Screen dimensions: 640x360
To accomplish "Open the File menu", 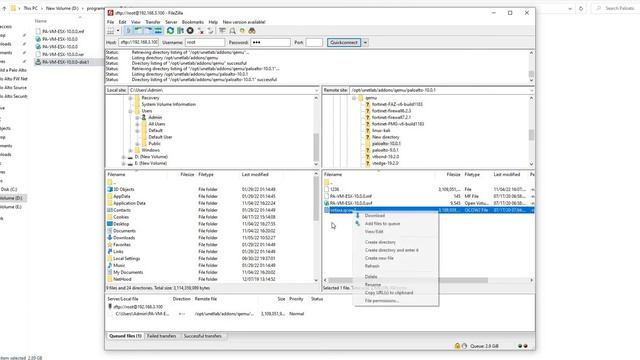I will pos(111,22).
